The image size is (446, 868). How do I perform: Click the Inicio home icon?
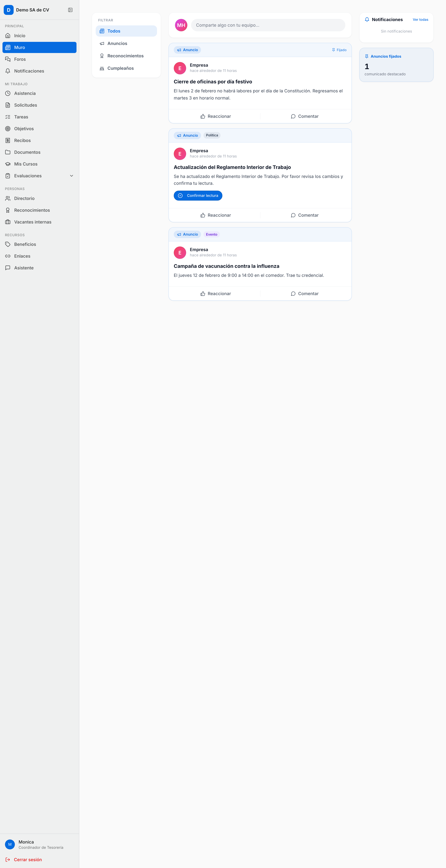click(8, 36)
